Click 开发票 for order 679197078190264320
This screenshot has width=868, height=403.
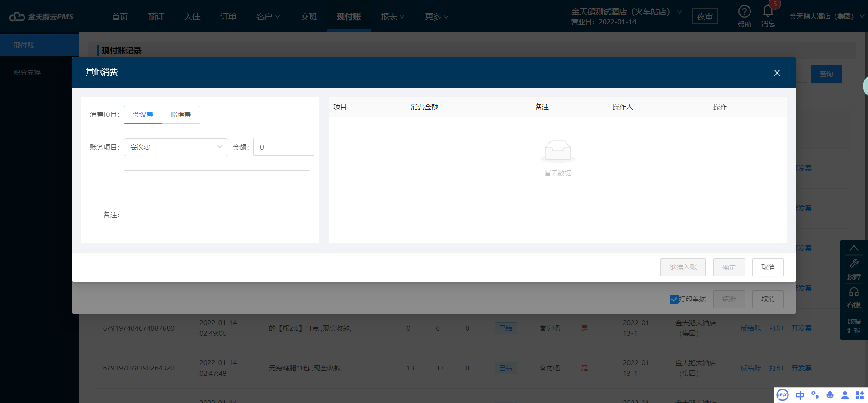802,368
